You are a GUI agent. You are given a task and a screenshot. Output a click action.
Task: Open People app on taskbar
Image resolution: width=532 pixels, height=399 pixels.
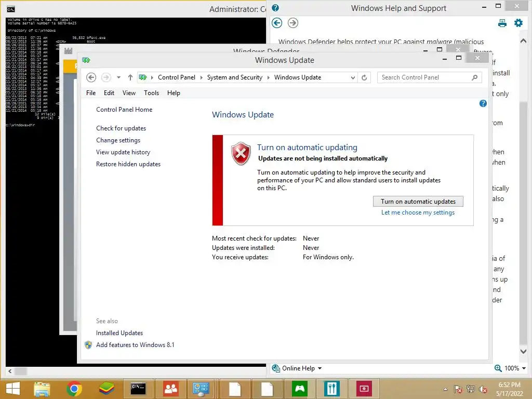coord(170,389)
